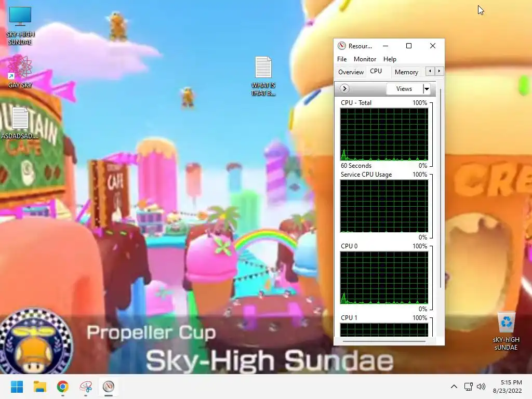Close the Resource Monitor window

tap(433, 46)
